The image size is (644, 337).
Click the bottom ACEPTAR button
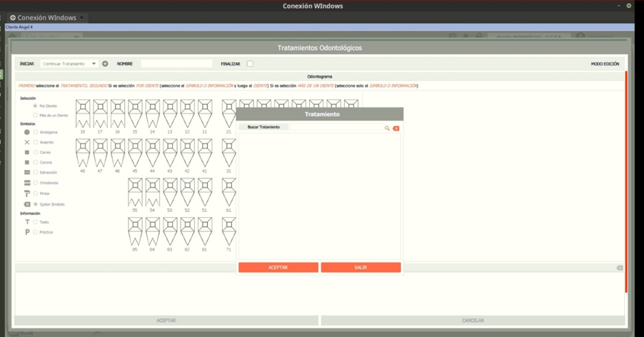[x=166, y=320]
